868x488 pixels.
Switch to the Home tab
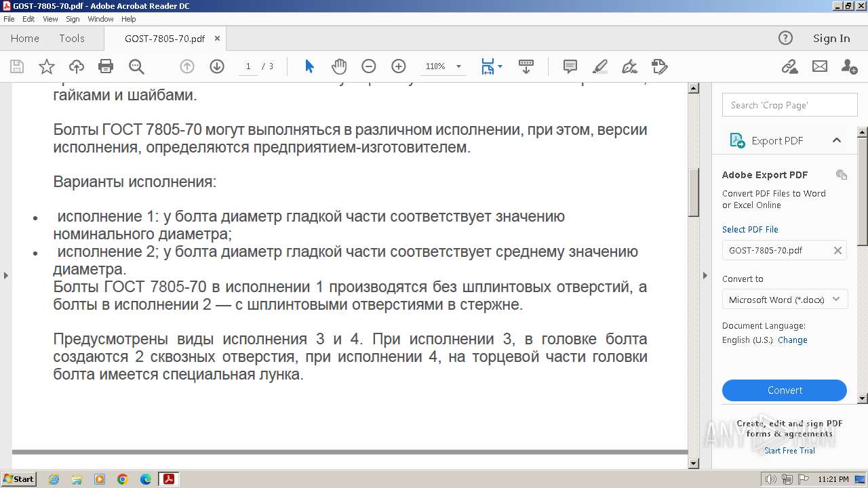pos(25,39)
